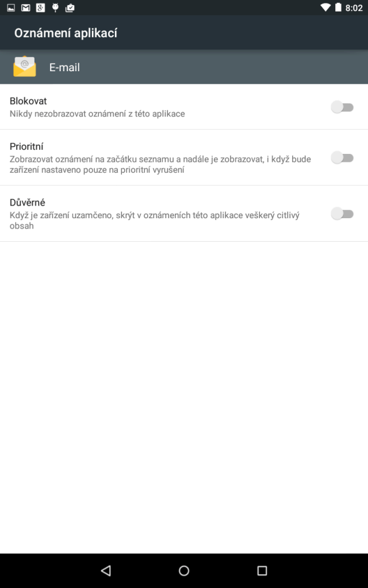Tap the battery status icon
This screenshot has width=368, height=588.
[338, 7]
